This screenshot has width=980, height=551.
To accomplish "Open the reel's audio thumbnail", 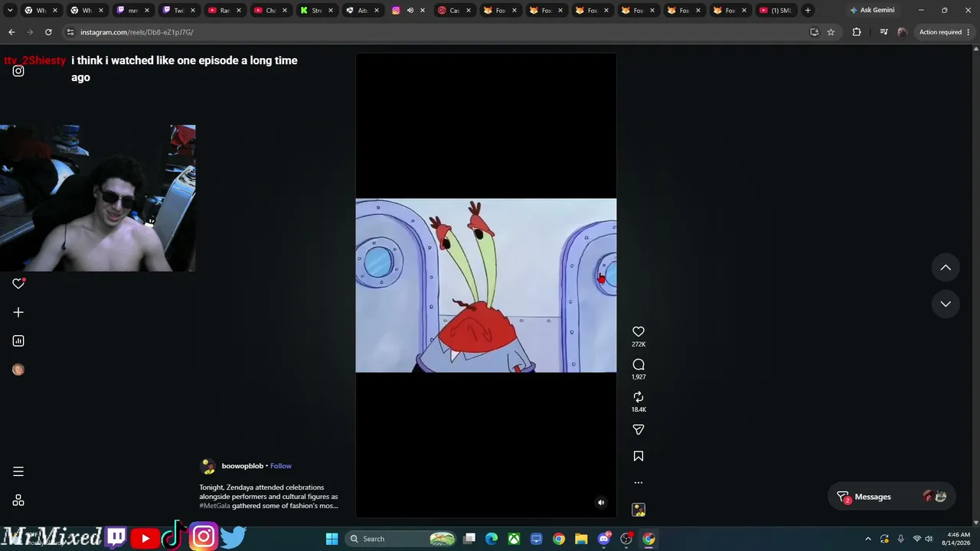I will (639, 510).
